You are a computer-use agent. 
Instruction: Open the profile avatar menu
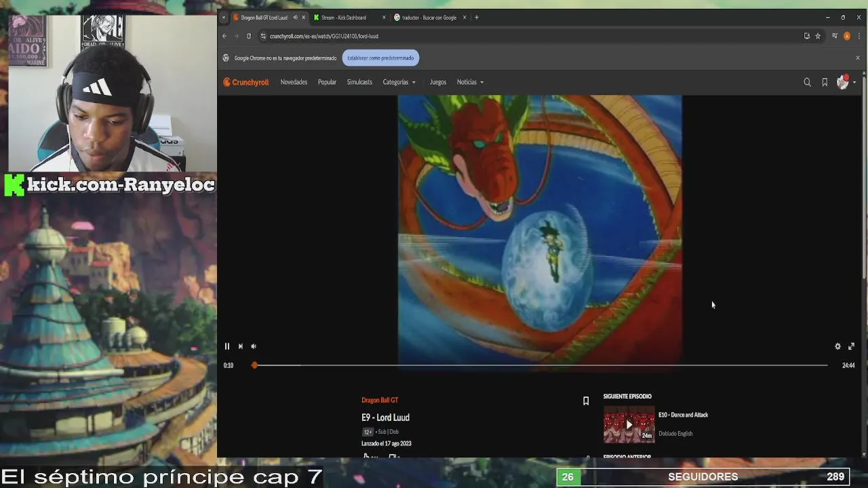coord(846,82)
